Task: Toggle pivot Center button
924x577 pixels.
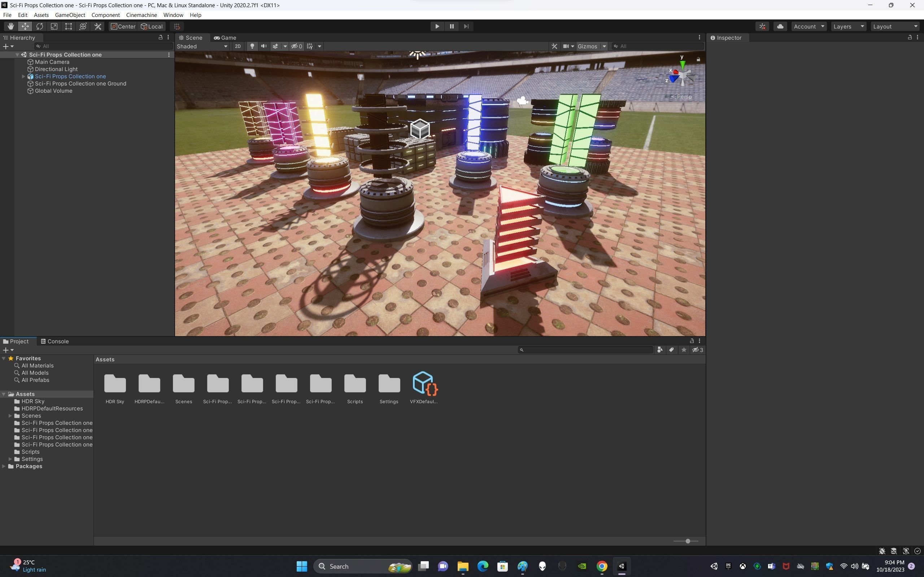Action: [123, 26]
